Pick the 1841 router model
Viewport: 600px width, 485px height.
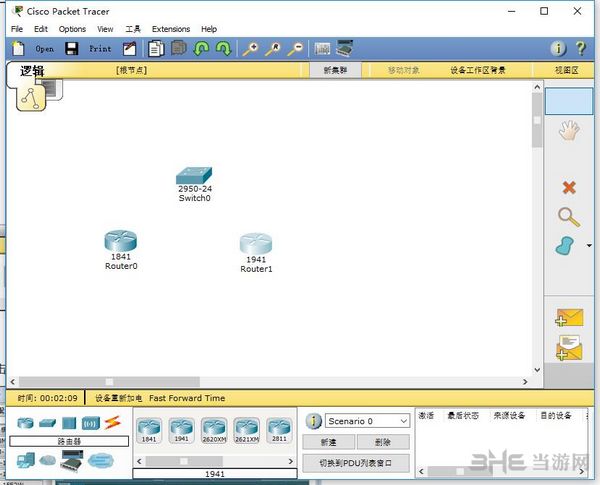(149, 431)
